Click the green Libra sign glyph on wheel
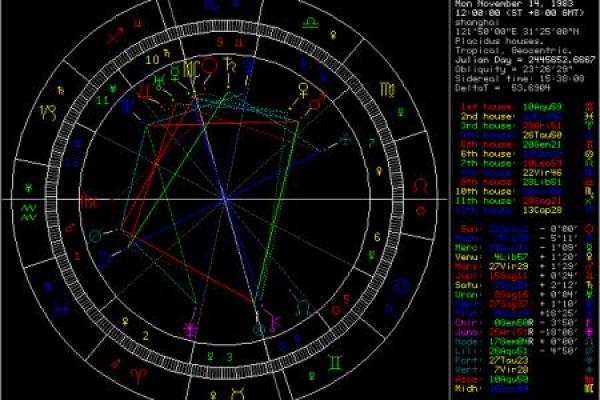 click(311, 23)
